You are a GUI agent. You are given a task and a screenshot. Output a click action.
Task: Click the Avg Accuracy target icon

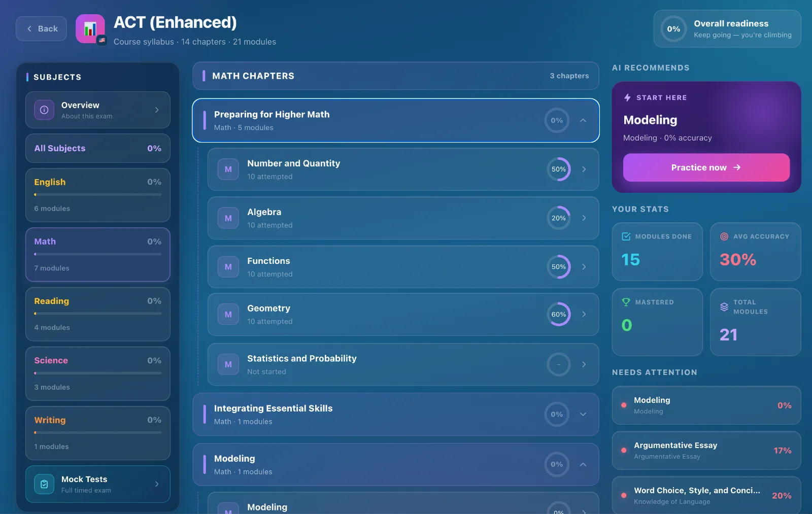pyautogui.click(x=724, y=236)
